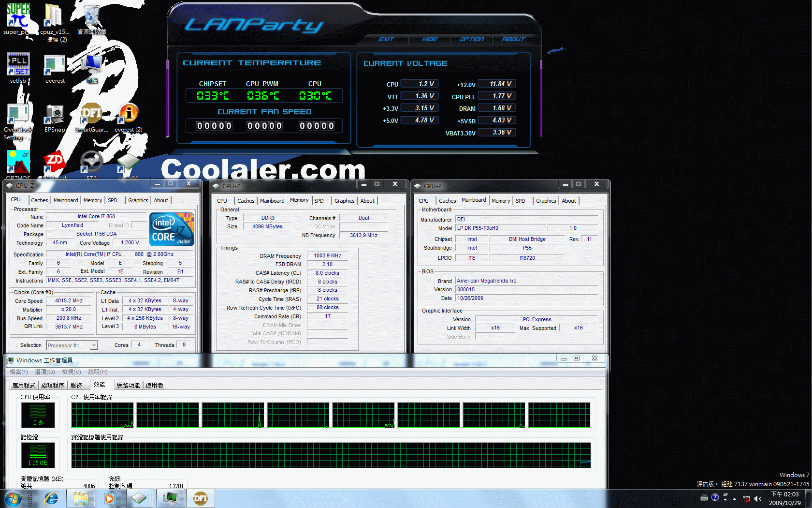Click Core Speed value 4015.2 MHz
Screen dimensions: 812x508
tap(69, 301)
